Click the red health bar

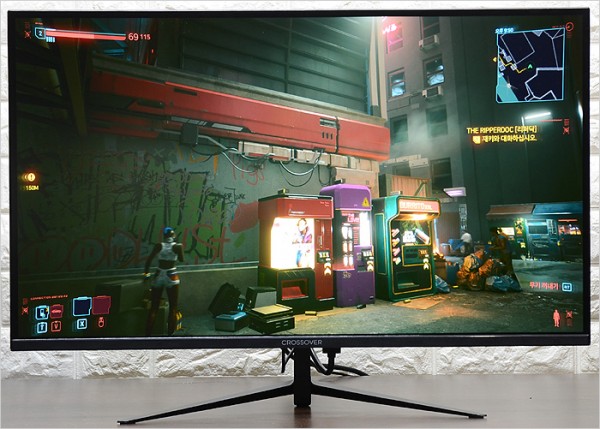86,36
